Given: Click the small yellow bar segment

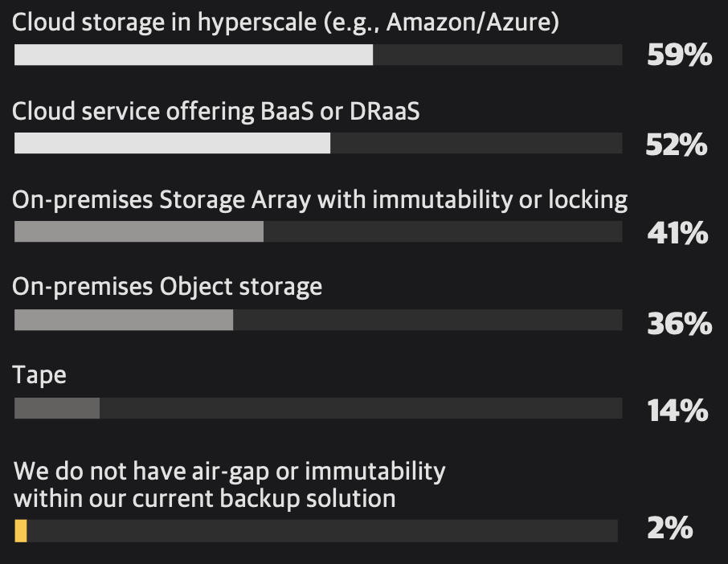Looking at the screenshot, I should 21,530.
